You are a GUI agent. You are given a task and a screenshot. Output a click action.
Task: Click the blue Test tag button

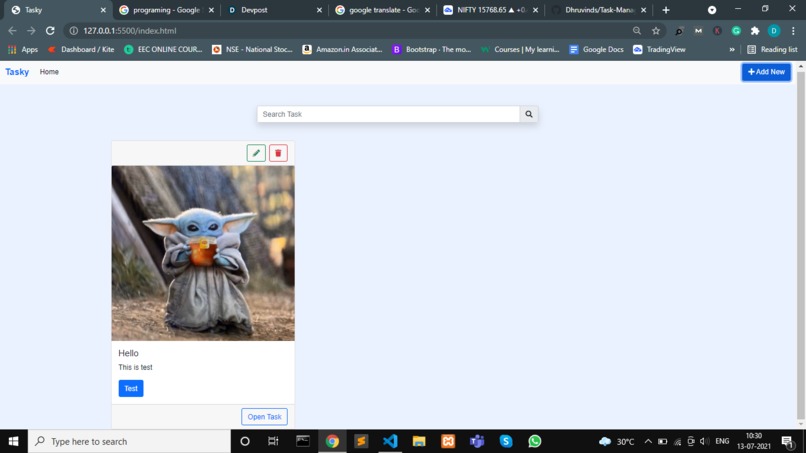click(131, 388)
